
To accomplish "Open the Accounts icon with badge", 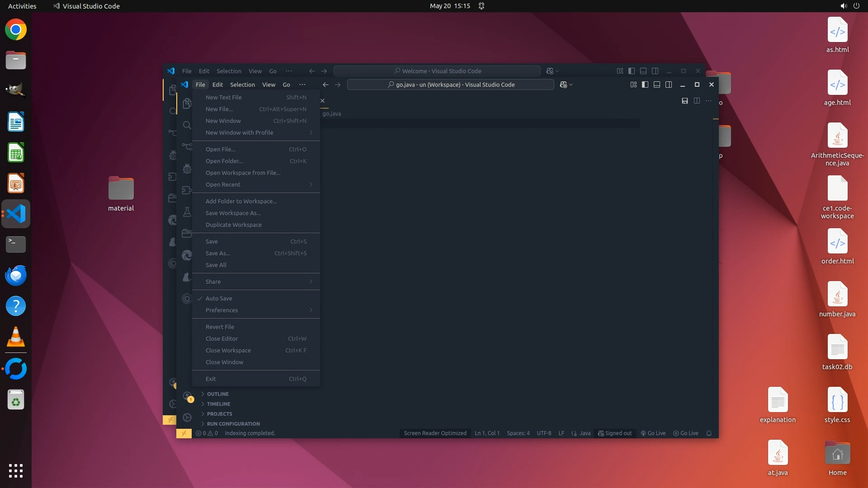I will pyautogui.click(x=187, y=396).
